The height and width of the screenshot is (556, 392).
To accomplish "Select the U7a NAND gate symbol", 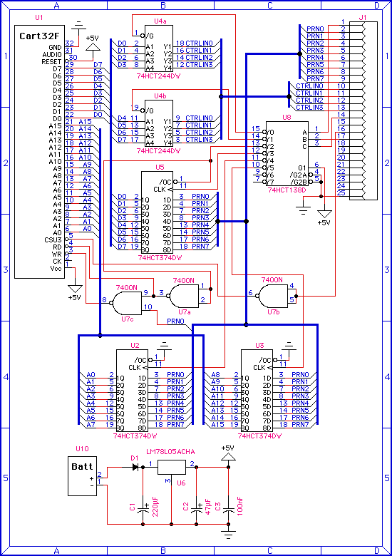I will [x=183, y=296].
